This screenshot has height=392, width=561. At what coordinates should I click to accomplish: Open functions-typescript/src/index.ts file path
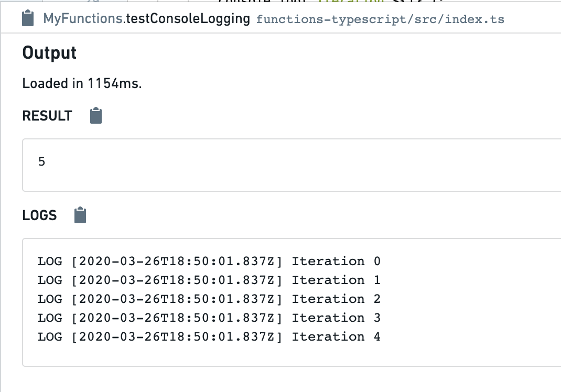380,19
